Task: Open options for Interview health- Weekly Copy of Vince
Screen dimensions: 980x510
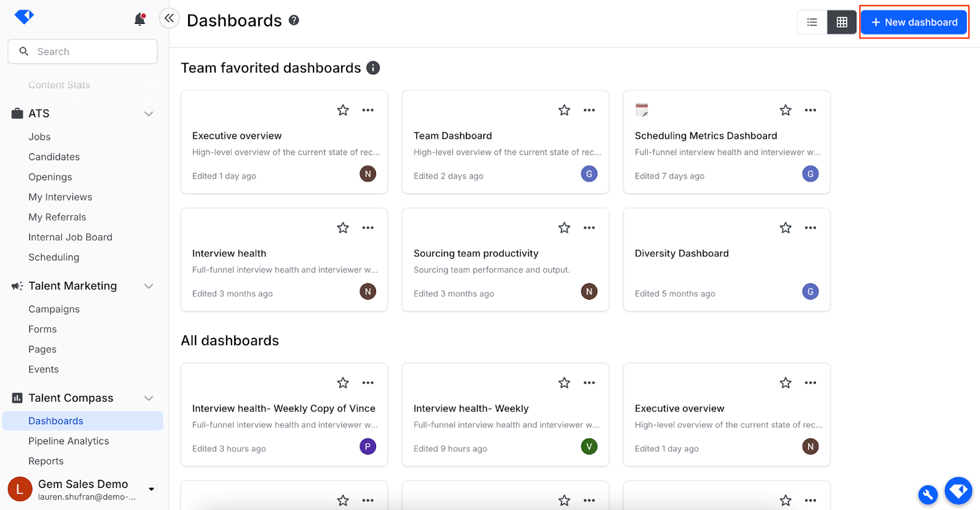Action: pos(368,383)
